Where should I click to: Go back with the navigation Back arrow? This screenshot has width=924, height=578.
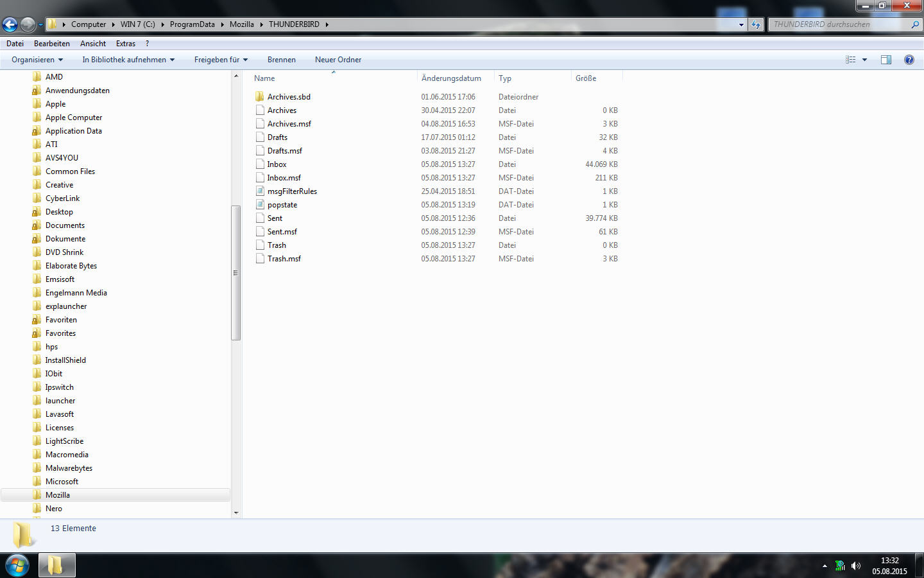click(10, 24)
